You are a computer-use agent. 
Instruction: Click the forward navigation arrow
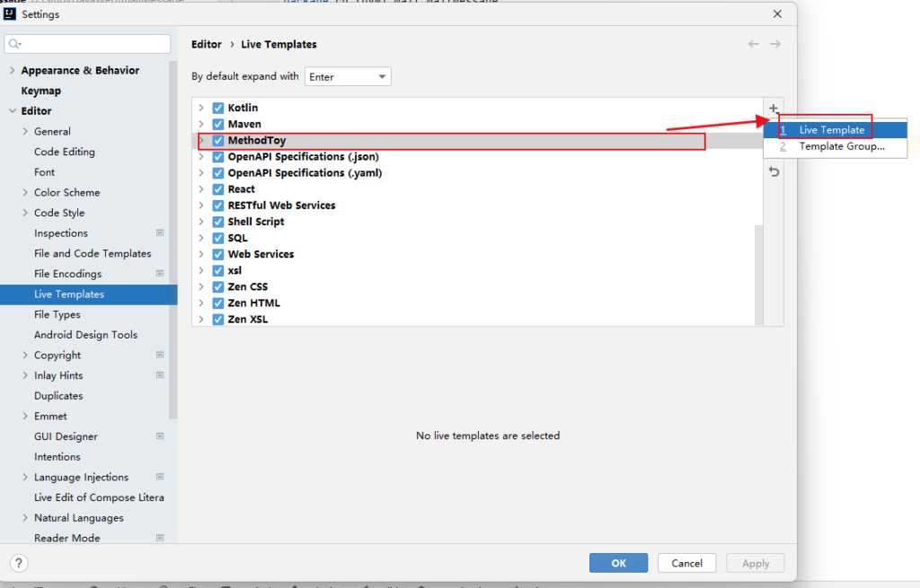tap(774, 44)
